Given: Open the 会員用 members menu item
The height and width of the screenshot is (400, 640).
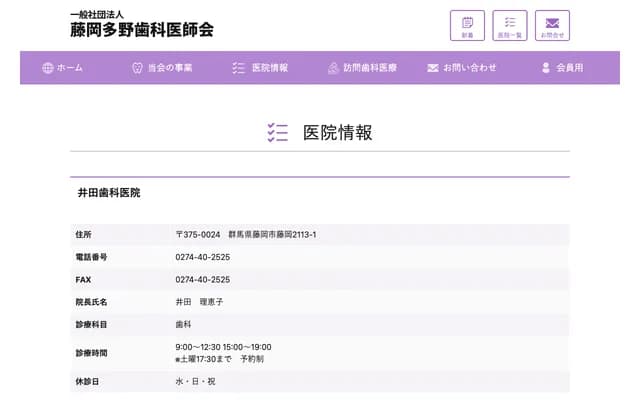Looking at the screenshot, I should (x=569, y=68).
